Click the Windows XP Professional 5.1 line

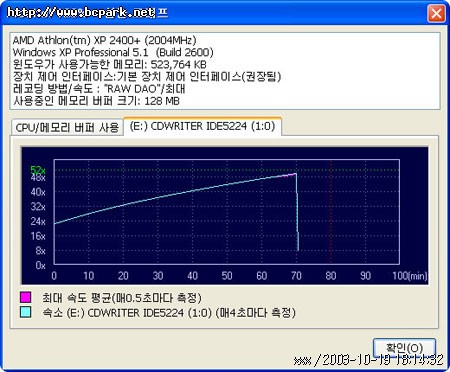[x=113, y=52]
